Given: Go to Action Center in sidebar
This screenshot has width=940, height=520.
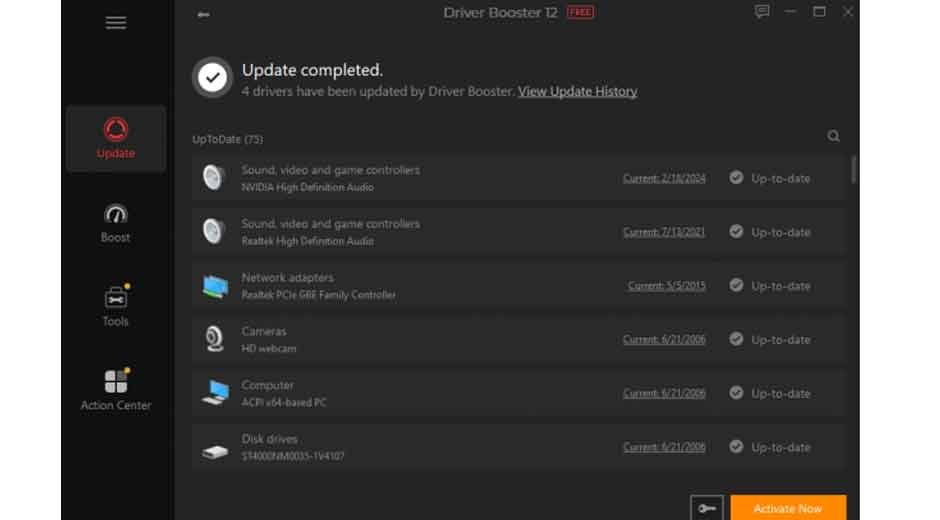Looking at the screenshot, I should pyautogui.click(x=116, y=391).
